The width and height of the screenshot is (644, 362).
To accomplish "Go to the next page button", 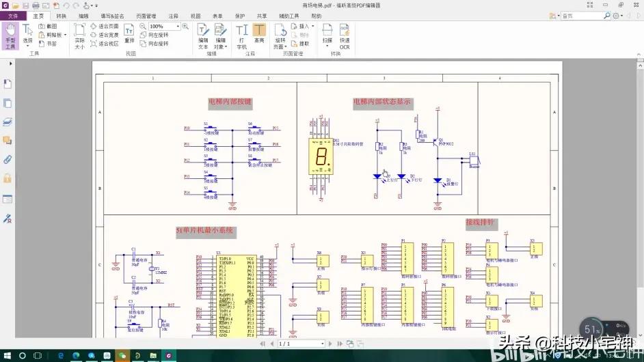I will pos(330,344).
